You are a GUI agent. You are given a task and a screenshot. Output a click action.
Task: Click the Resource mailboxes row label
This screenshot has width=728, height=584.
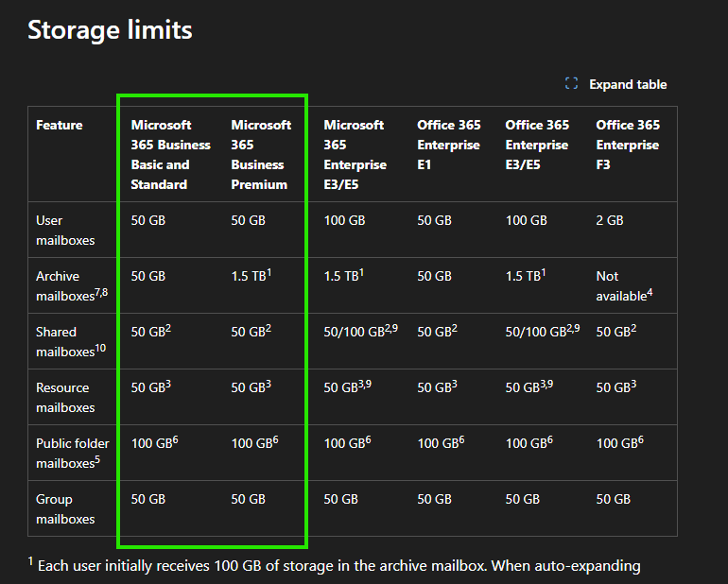(65, 398)
